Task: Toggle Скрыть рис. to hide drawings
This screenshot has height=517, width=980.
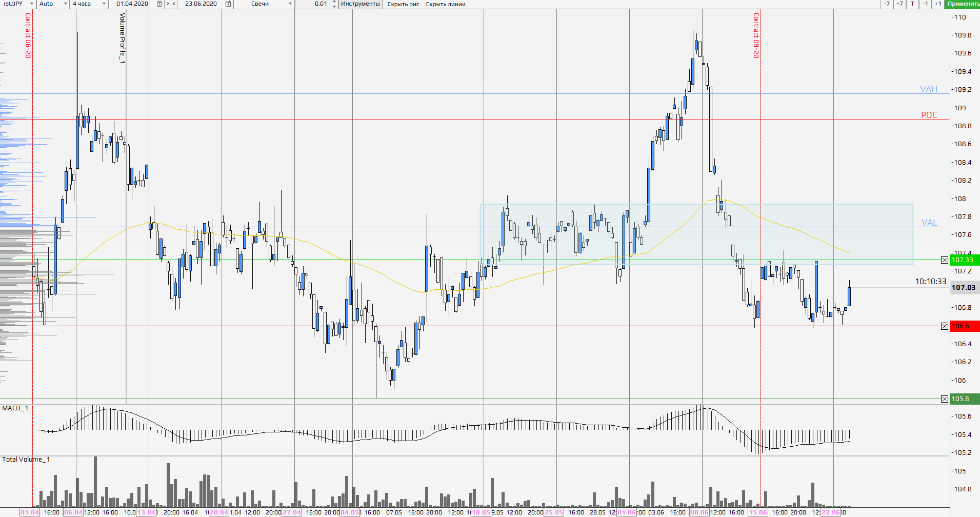Action: 404,4
